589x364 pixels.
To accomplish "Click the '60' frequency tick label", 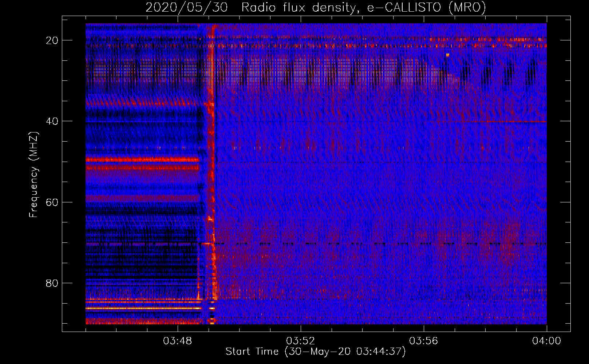I will [52, 202].
